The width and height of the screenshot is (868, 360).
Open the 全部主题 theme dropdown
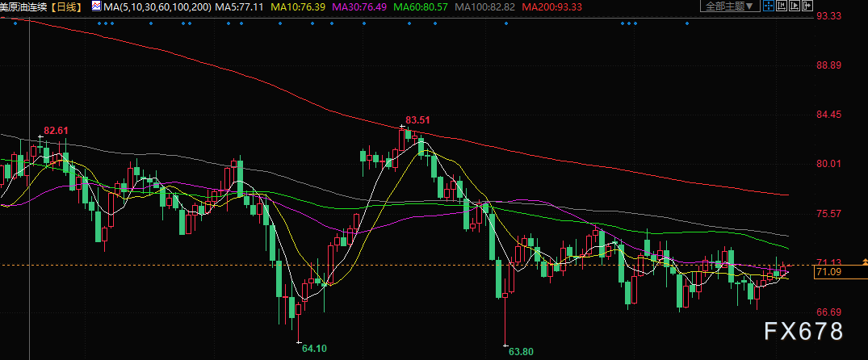[x=730, y=6]
